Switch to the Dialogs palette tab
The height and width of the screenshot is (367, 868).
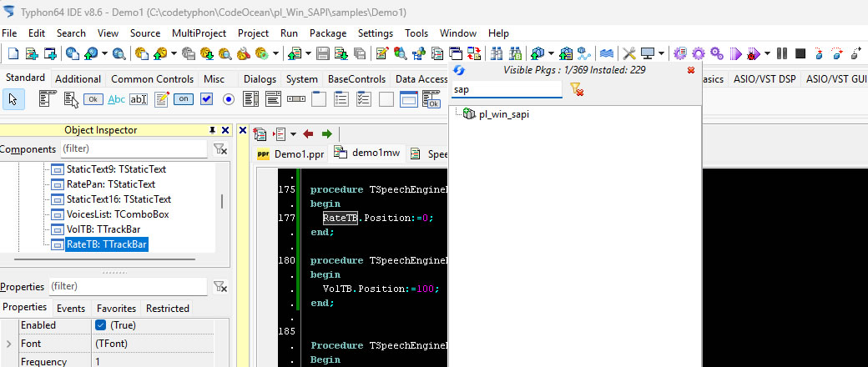pos(260,79)
